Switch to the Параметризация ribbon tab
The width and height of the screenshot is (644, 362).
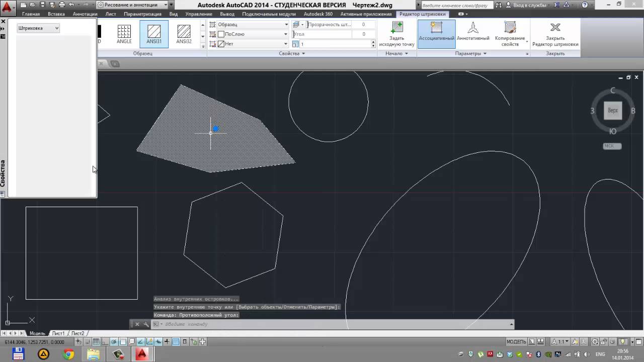click(x=142, y=14)
